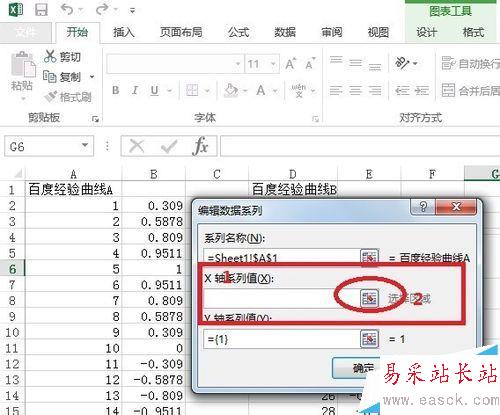Confirm entry with the formula bar checkmark
This screenshot has height=415, width=500.
coord(169,146)
